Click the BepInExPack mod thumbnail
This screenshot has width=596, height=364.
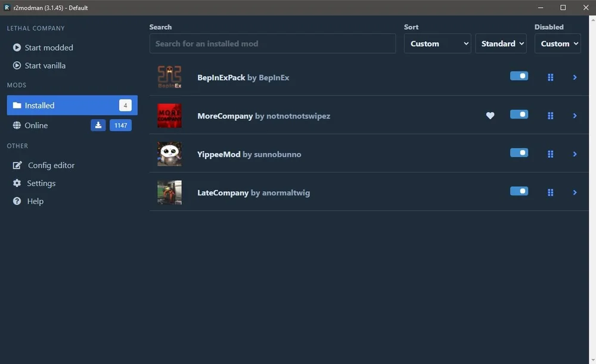pos(169,77)
